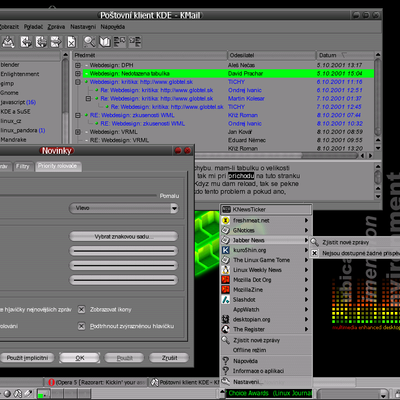Select the KDE a SuSE folder
The image size is (400, 400).
[15, 112]
